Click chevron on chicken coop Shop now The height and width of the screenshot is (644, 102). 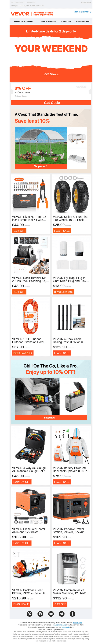tap(47, 166)
